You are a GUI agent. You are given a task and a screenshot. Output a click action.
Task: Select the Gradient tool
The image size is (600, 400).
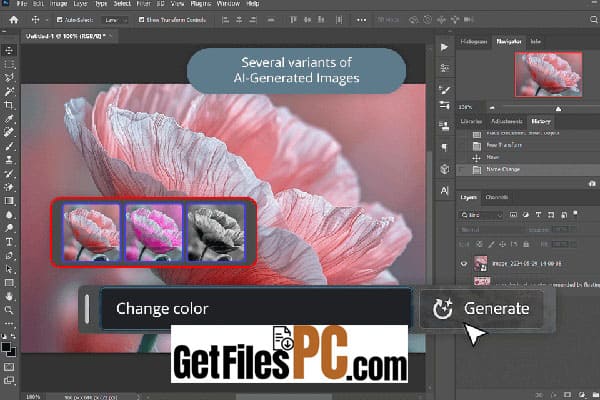tap(9, 201)
